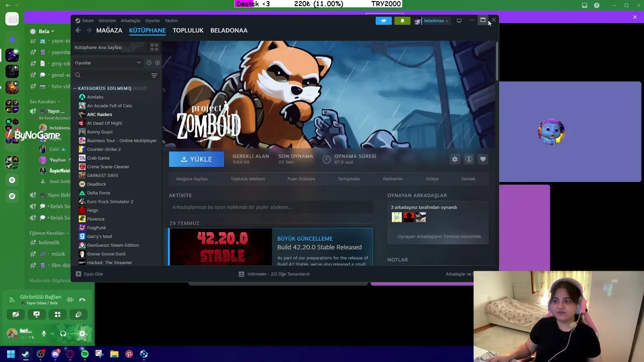
Task: Open the Arkadaşlar menu
Action: pos(130,21)
